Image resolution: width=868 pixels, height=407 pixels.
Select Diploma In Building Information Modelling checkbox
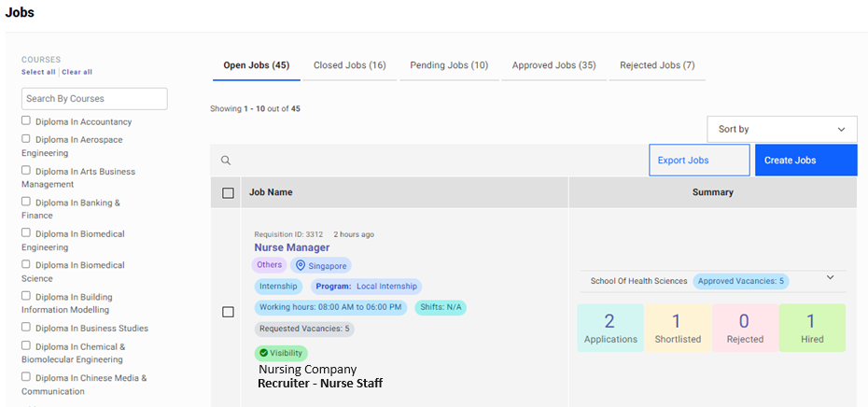coord(26,296)
